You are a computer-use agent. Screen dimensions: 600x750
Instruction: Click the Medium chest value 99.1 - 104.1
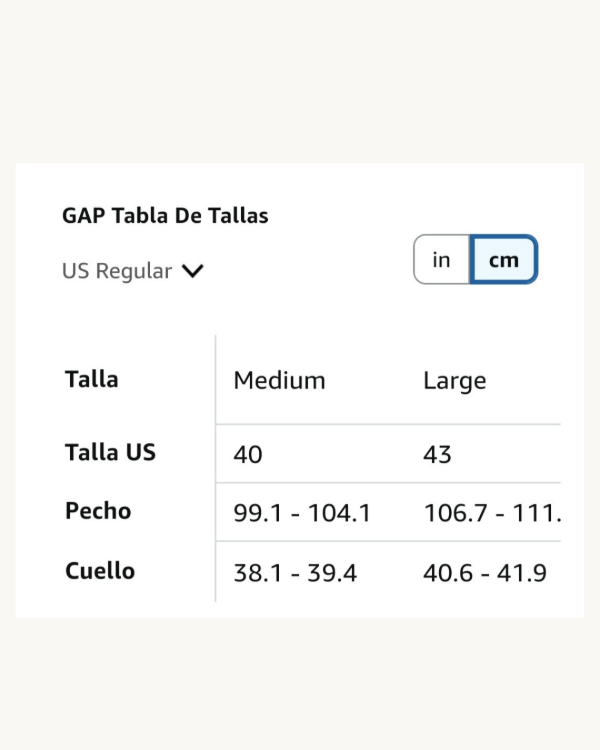pyautogui.click(x=302, y=513)
